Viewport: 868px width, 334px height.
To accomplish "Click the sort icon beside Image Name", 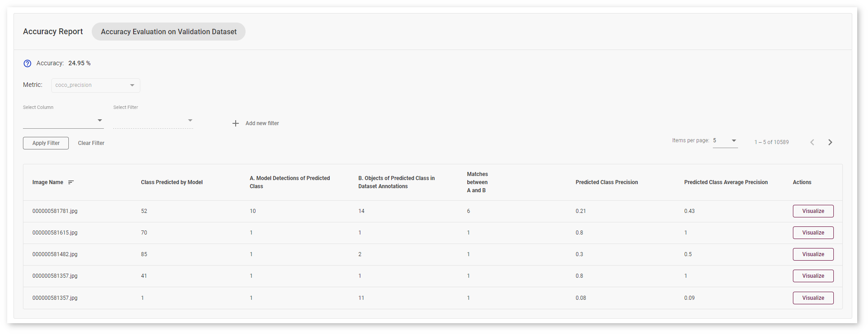I will click(x=71, y=182).
